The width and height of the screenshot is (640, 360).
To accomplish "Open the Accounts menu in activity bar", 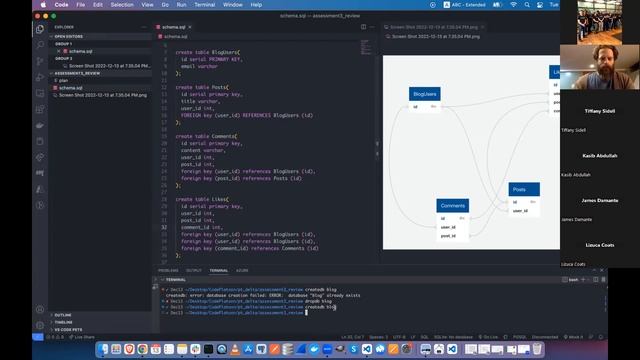I will click(x=40, y=309).
